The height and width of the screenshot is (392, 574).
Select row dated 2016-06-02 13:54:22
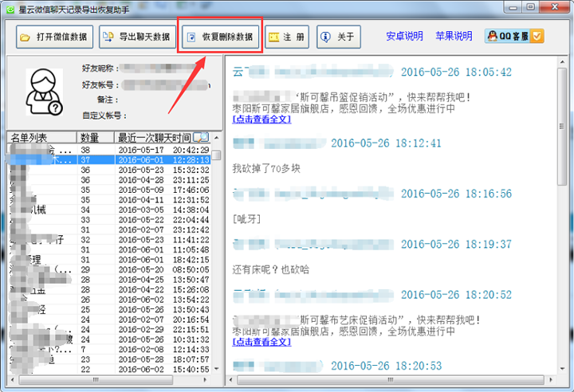tap(109, 300)
